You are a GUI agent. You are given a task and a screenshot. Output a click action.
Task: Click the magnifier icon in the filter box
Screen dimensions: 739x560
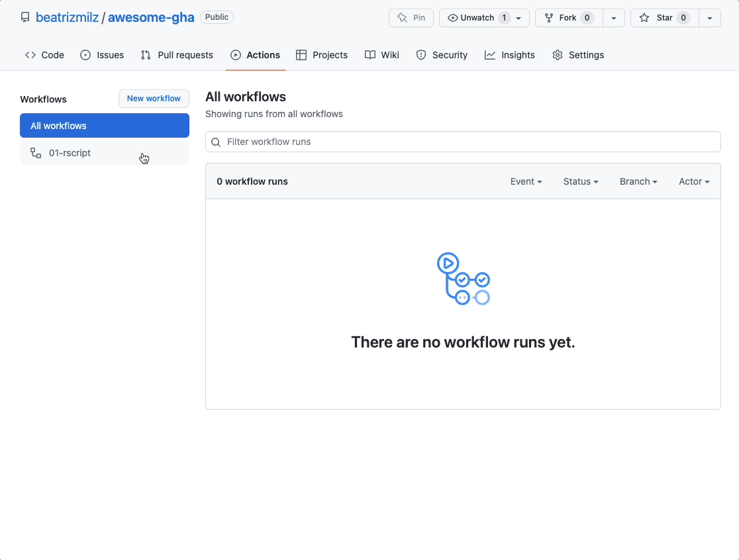(x=216, y=142)
